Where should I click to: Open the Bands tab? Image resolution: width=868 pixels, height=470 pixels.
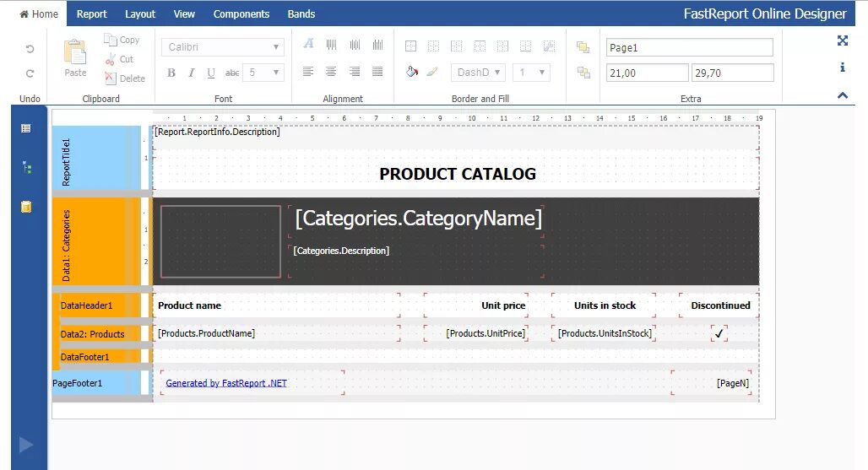pyautogui.click(x=301, y=14)
